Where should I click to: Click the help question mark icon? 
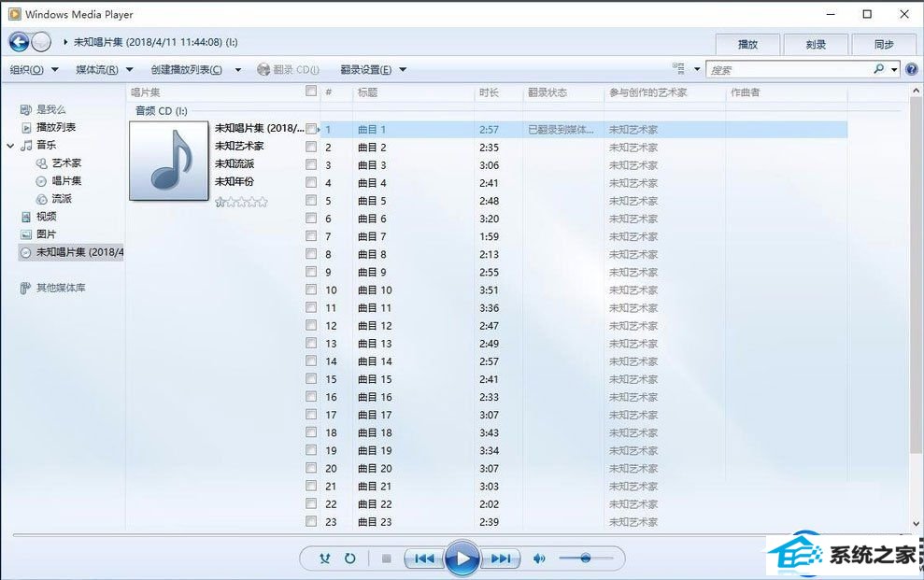click(912, 69)
